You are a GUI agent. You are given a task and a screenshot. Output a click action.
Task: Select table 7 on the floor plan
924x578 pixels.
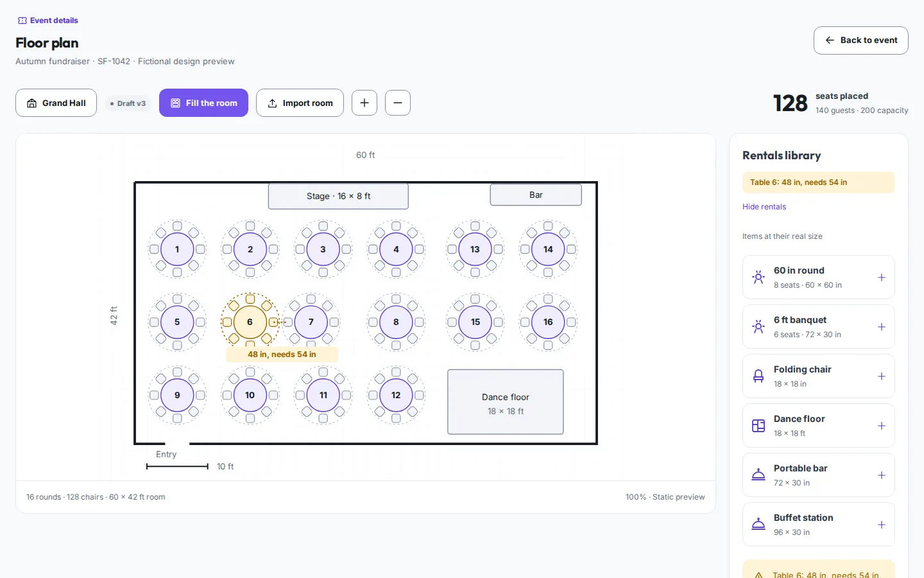tap(311, 322)
